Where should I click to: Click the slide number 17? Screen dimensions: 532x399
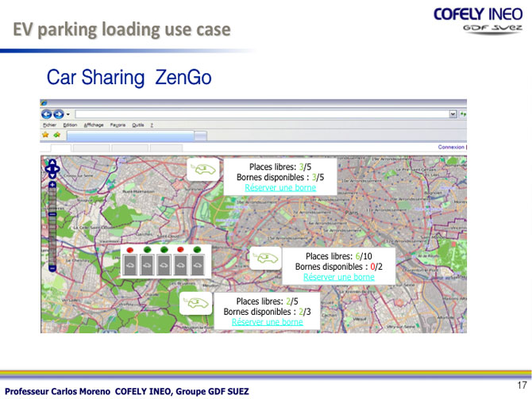[522, 386]
